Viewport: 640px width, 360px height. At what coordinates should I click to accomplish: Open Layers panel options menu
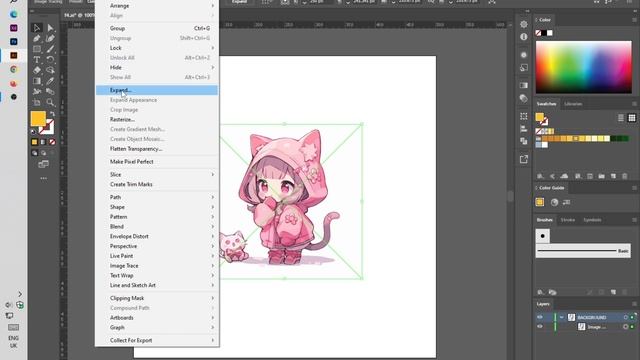point(634,304)
